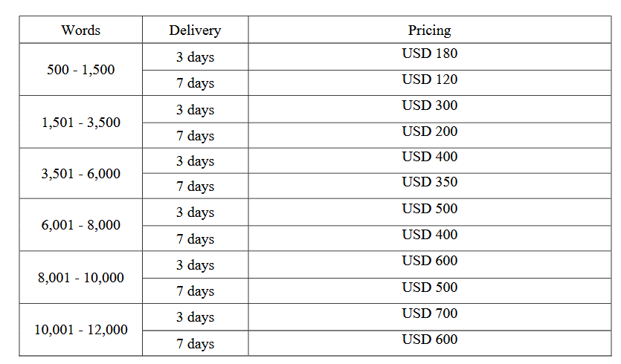621x364 pixels.
Task: Click the Delivery column header
Action: tap(195, 30)
